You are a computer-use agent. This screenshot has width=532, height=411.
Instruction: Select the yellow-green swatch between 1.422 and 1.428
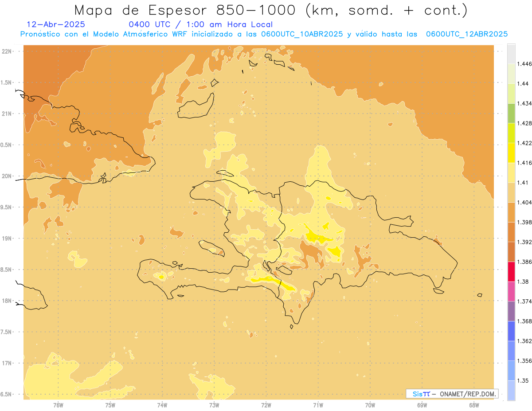511,133
